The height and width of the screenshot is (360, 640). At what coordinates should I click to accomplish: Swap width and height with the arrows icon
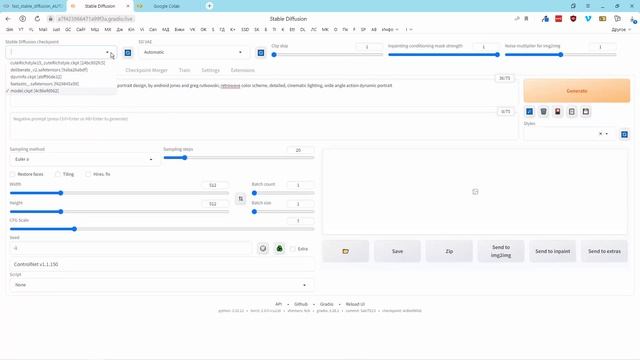click(241, 199)
